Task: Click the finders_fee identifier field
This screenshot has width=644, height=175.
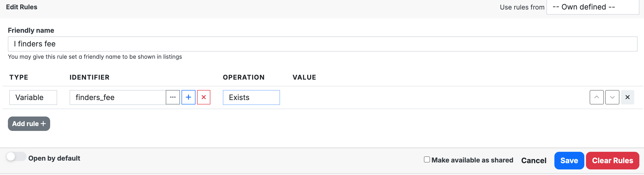Action: (x=117, y=97)
